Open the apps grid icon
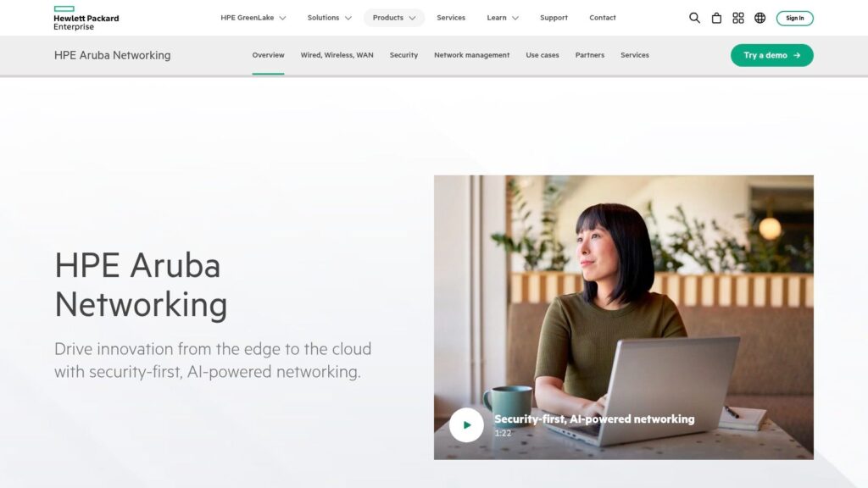The width and height of the screenshot is (868, 488). [x=738, y=18]
